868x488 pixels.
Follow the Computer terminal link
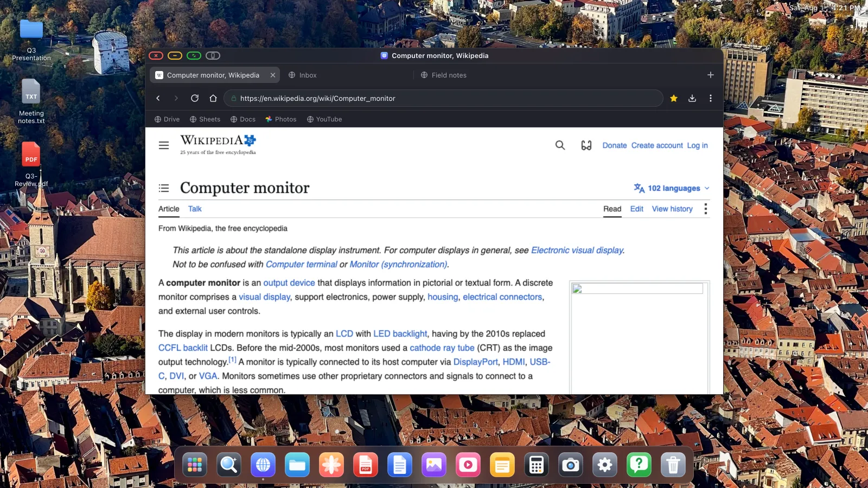[302, 264]
